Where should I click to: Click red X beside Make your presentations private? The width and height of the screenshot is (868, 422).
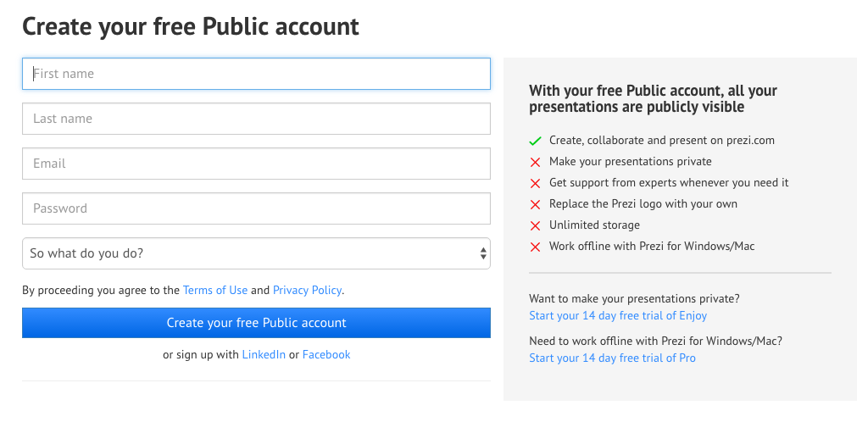pos(535,162)
